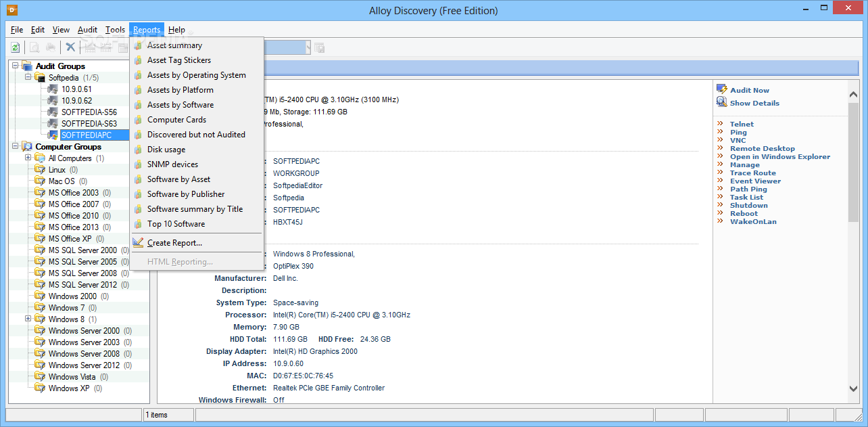
Task: Open the Tools menu
Action: pos(115,30)
